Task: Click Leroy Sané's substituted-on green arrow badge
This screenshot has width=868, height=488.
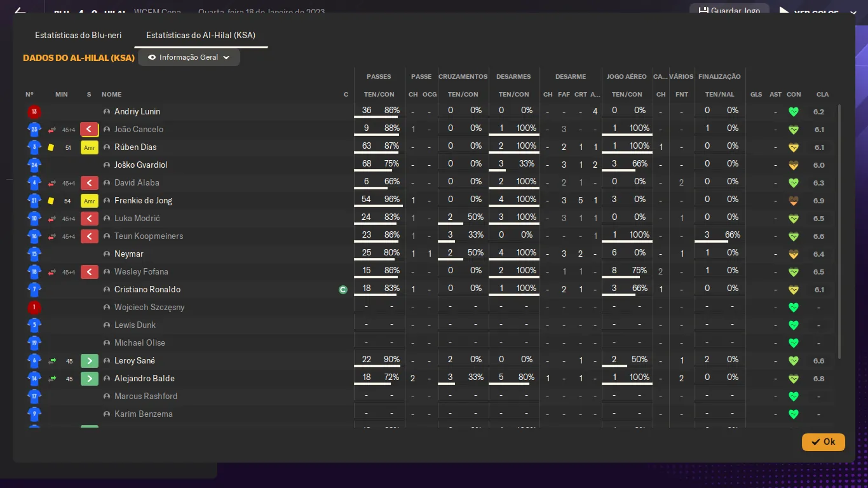Action: [x=89, y=361]
